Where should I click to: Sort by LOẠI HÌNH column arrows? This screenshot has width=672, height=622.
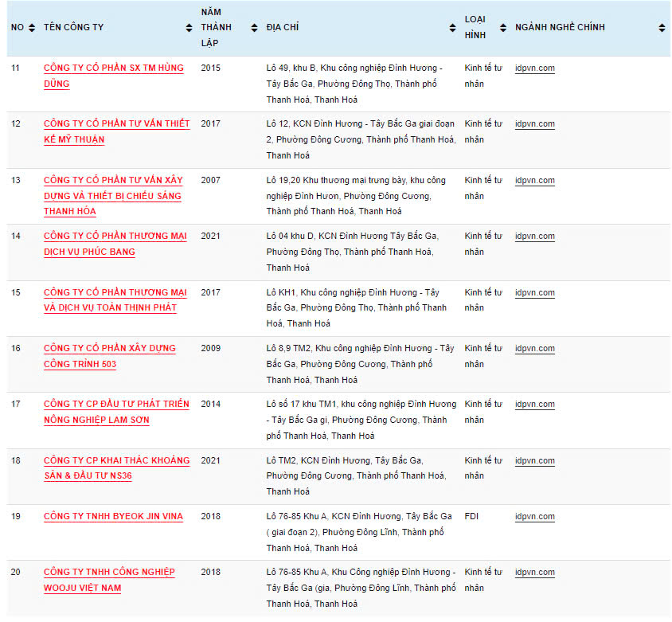point(503,28)
